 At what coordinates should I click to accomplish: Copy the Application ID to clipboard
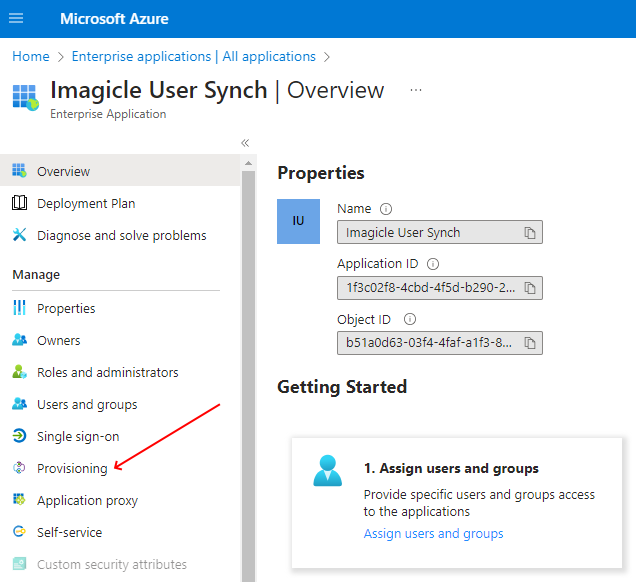click(530, 288)
